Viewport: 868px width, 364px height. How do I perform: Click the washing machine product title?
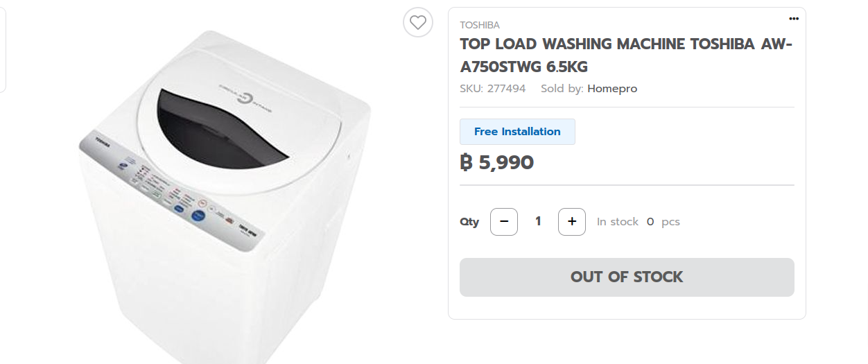pos(626,55)
